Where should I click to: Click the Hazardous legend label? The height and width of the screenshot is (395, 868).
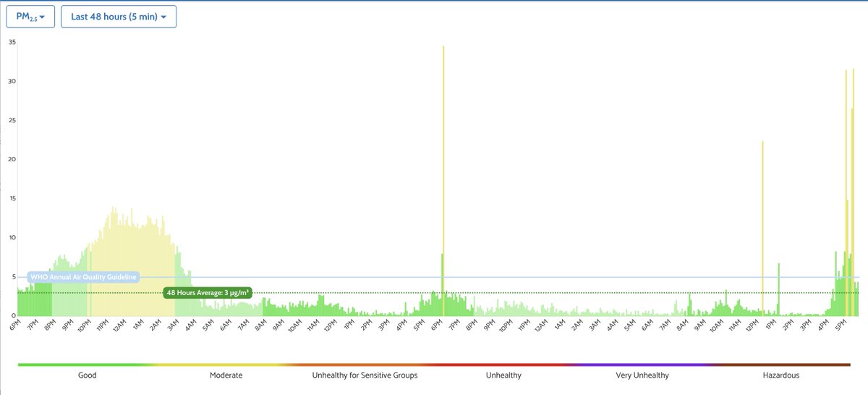click(781, 375)
